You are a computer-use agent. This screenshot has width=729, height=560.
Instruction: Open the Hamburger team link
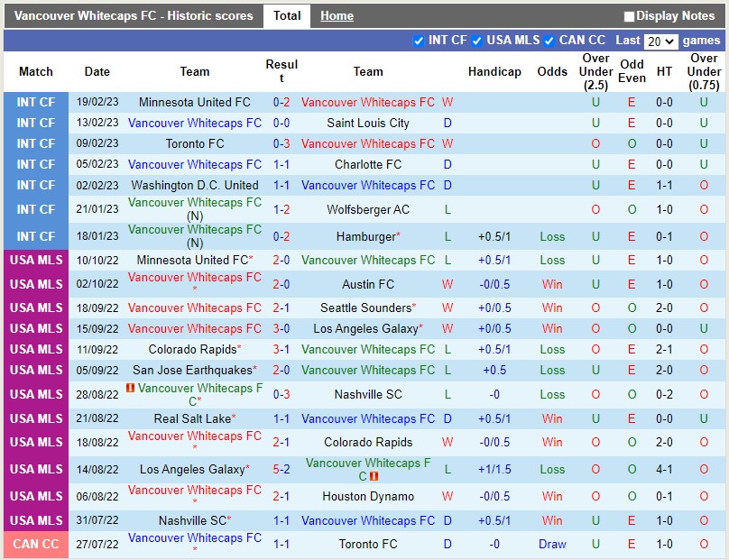pyautogui.click(x=366, y=236)
